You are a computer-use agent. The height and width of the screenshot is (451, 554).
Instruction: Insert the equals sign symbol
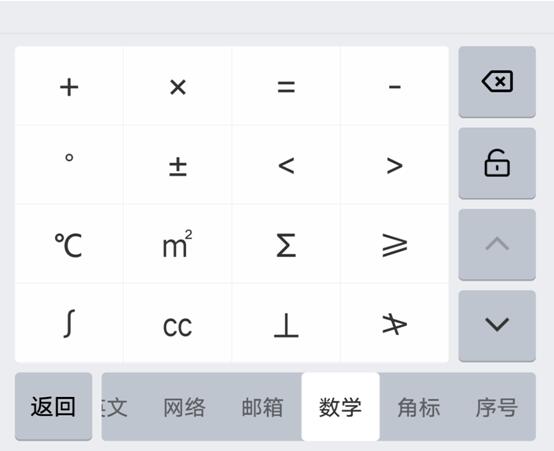pyautogui.click(x=286, y=86)
